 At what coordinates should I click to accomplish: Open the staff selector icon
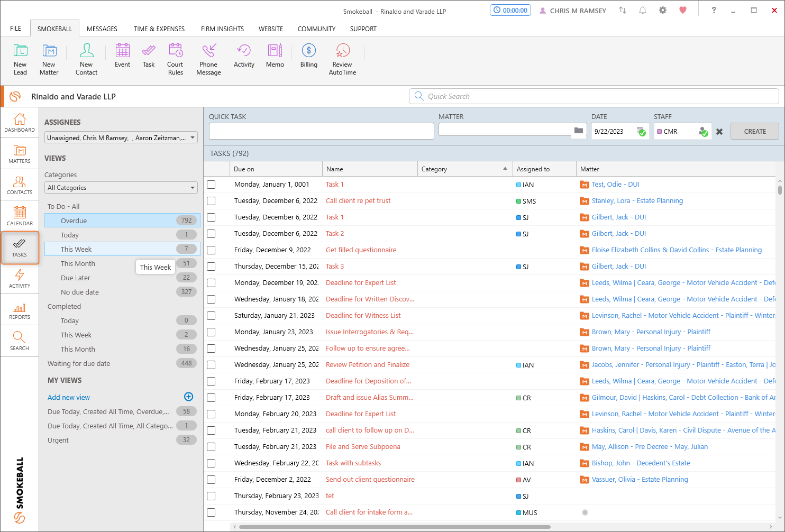click(x=703, y=132)
